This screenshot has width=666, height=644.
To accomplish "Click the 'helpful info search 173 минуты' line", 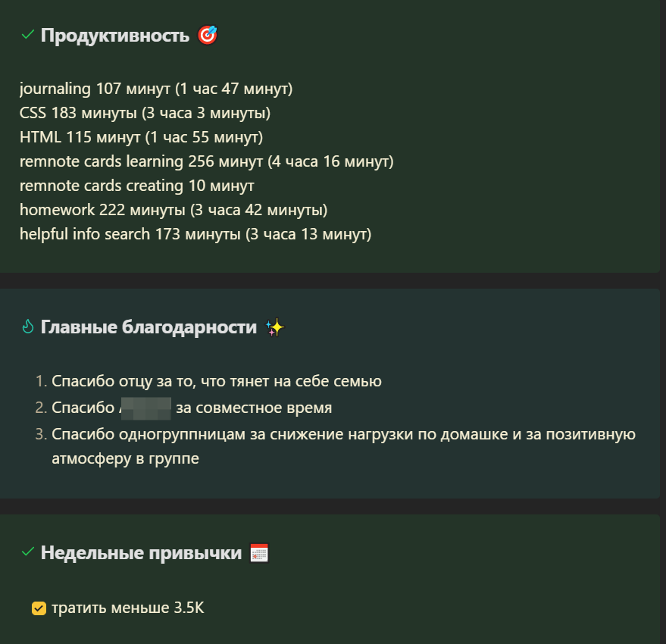I will pyautogui.click(x=195, y=234).
